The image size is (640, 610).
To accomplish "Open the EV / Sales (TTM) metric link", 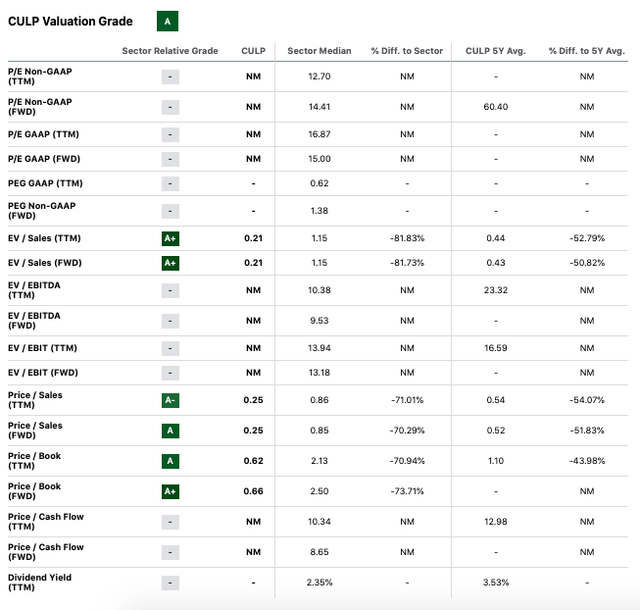I will tap(44, 238).
